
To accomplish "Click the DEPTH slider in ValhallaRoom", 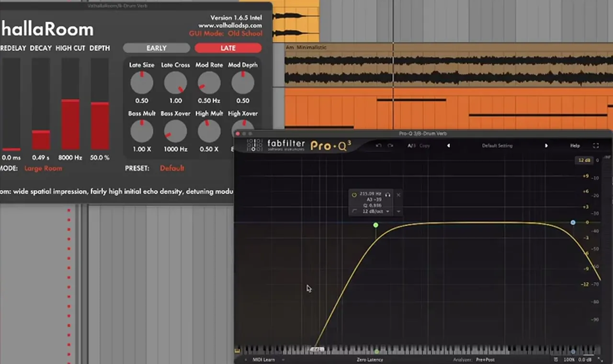I will click(100, 104).
